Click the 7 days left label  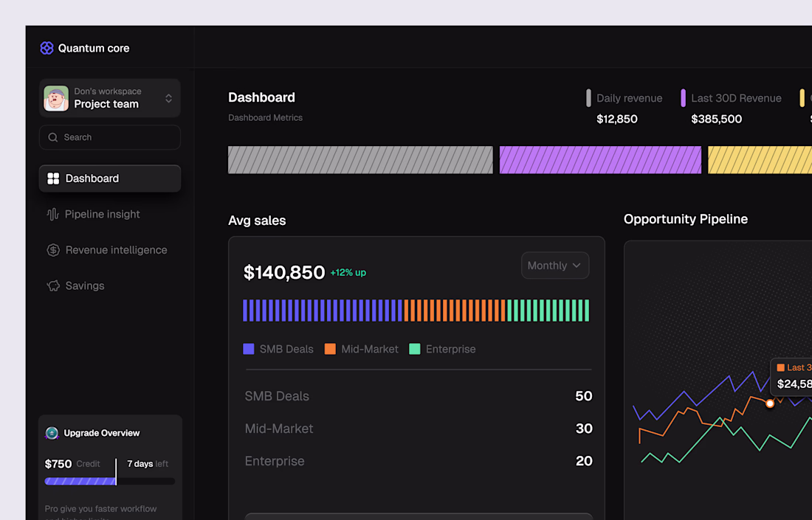[x=148, y=464]
